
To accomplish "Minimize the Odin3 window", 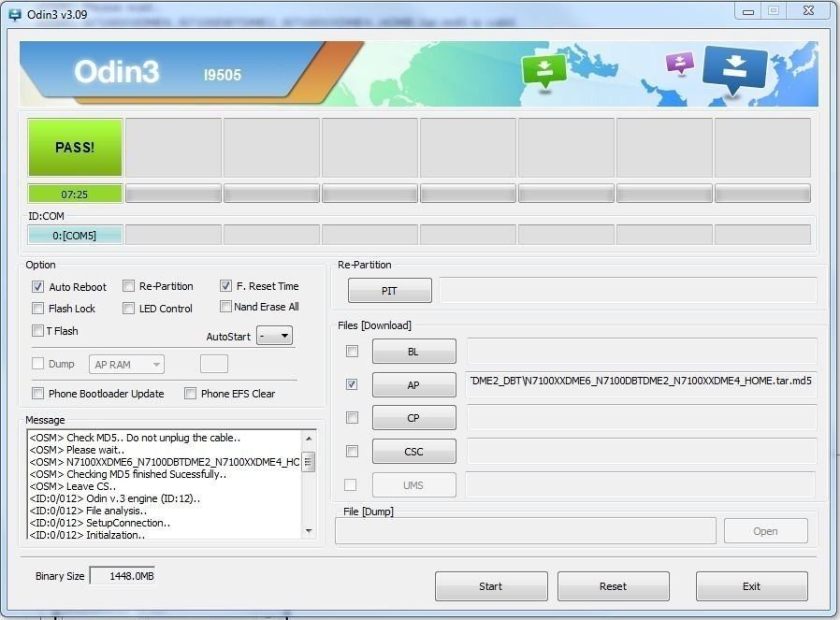I will [748, 11].
